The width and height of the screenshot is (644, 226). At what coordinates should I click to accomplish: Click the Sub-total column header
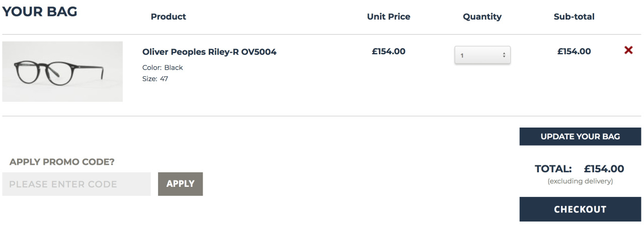pyautogui.click(x=574, y=17)
